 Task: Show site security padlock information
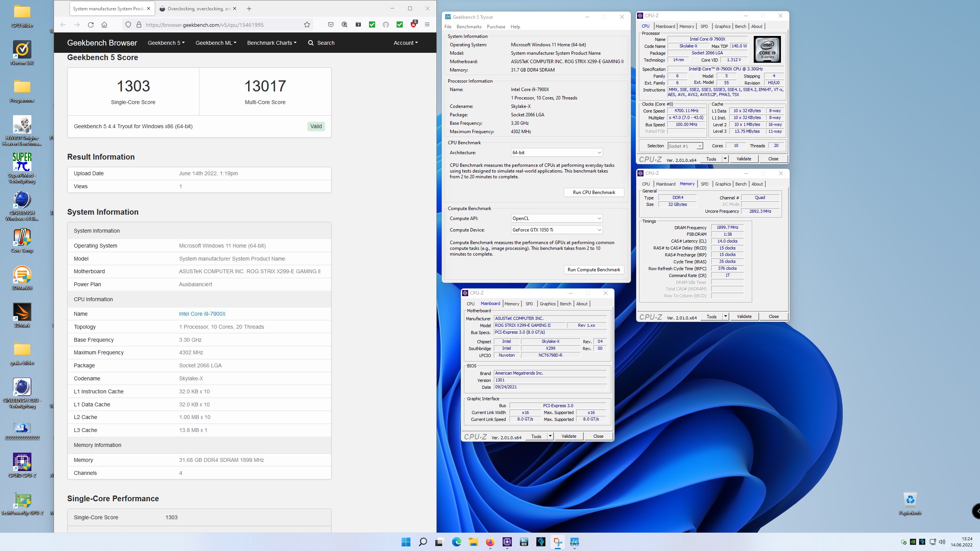tap(139, 25)
